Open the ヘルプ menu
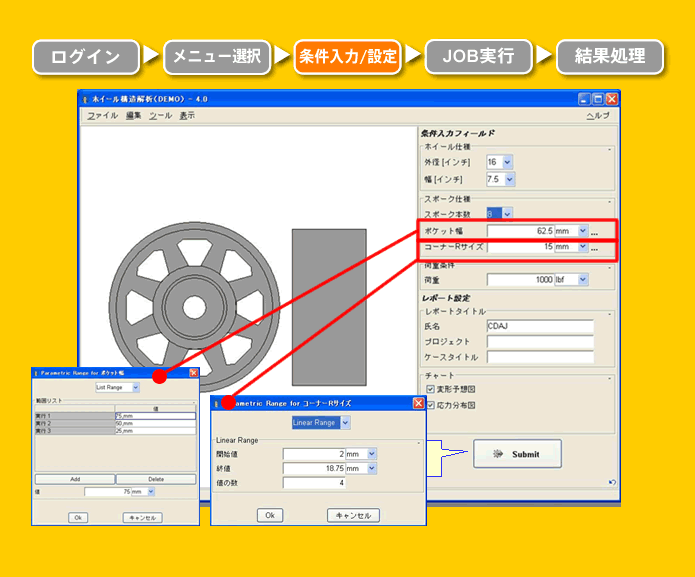Viewport: 695px width, 577px height. [x=597, y=116]
